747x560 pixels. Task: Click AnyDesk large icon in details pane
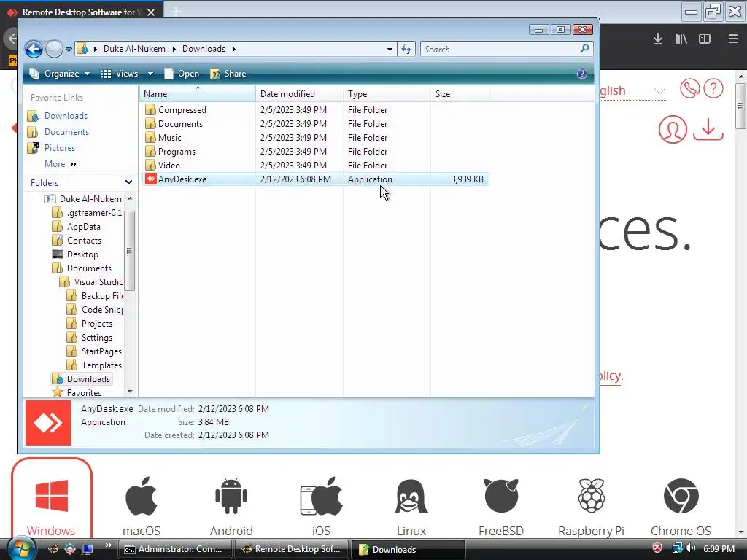(48, 423)
